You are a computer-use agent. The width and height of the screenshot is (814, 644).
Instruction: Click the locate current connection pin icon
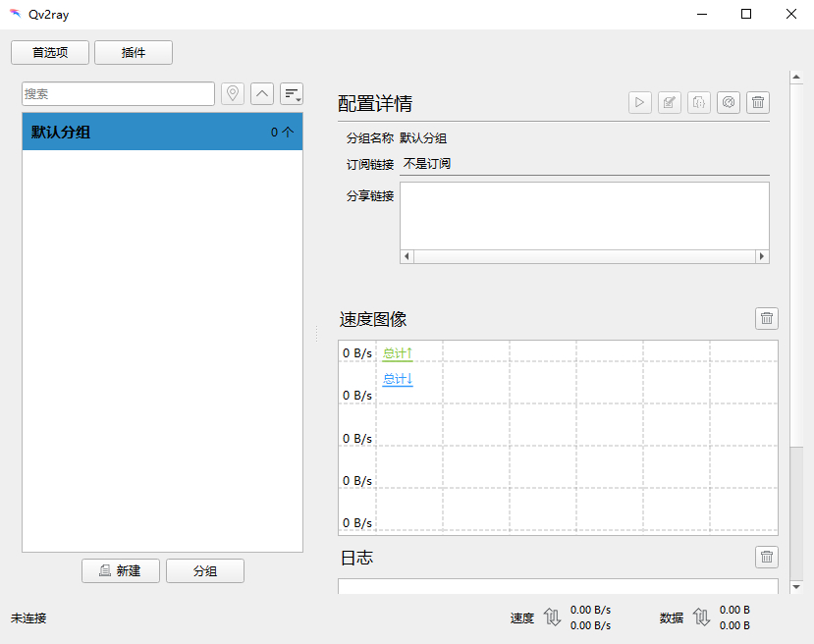point(233,94)
